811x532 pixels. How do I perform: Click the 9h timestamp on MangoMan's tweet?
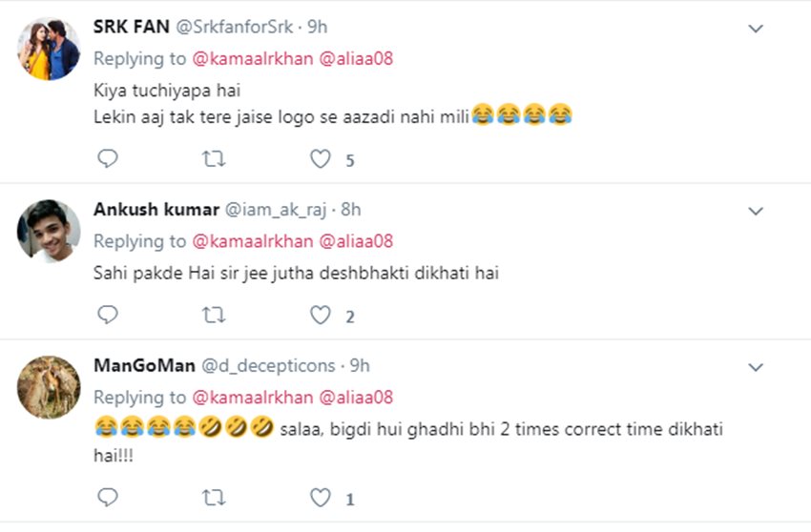tap(360, 365)
